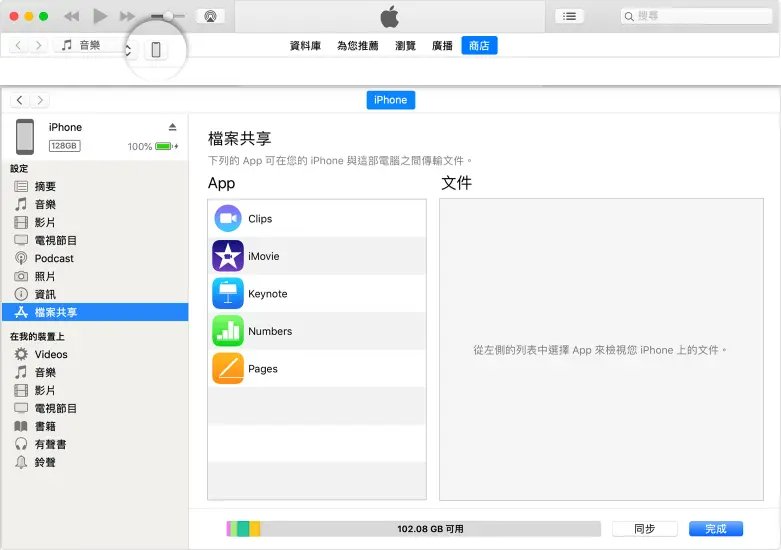This screenshot has width=781, height=550.
Task: Open 鈴聲 on my device
Action: (95, 462)
